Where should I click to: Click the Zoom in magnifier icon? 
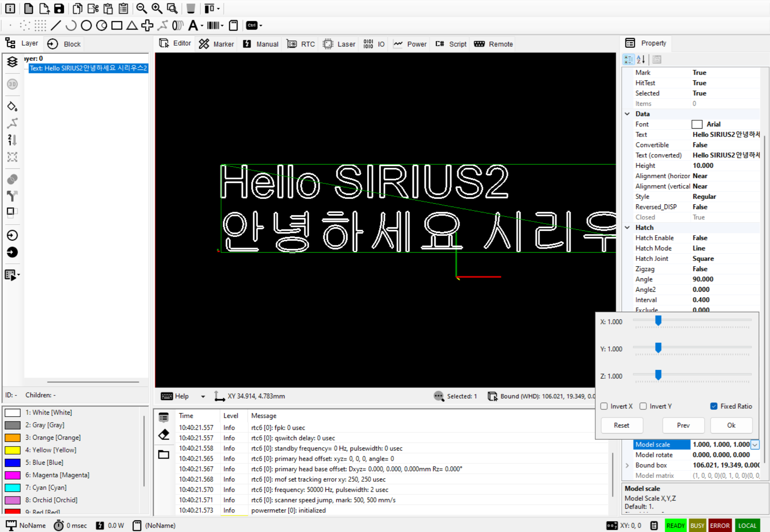tap(157, 8)
